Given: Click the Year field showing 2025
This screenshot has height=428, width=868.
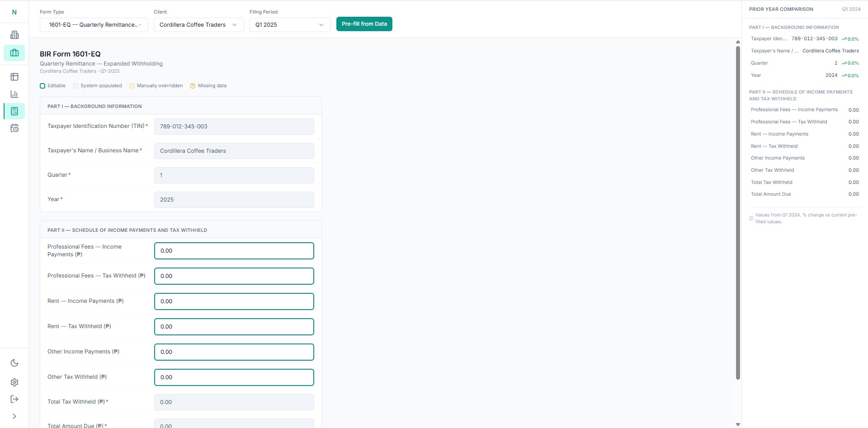Looking at the screenshot, I should pos(234,200).
